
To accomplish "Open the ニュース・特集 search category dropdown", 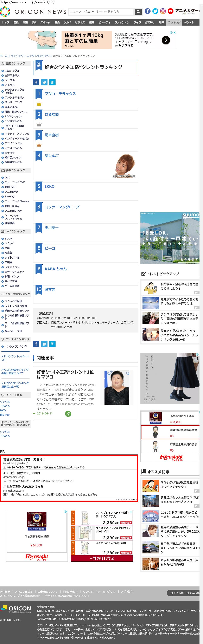I will coord(82,12).
